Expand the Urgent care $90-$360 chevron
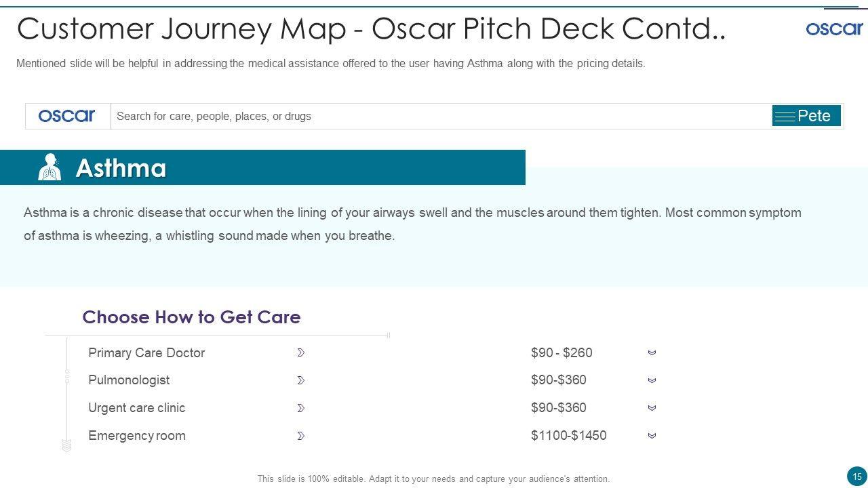Image resolution: width=868 pixels, height=488 pixels. pos(652,408)
